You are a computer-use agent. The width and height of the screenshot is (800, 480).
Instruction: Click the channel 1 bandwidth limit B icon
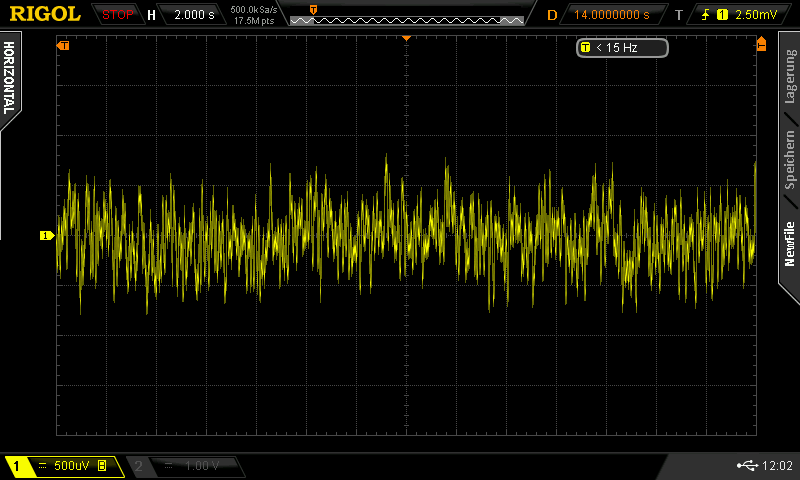click(x=102, y=465)
